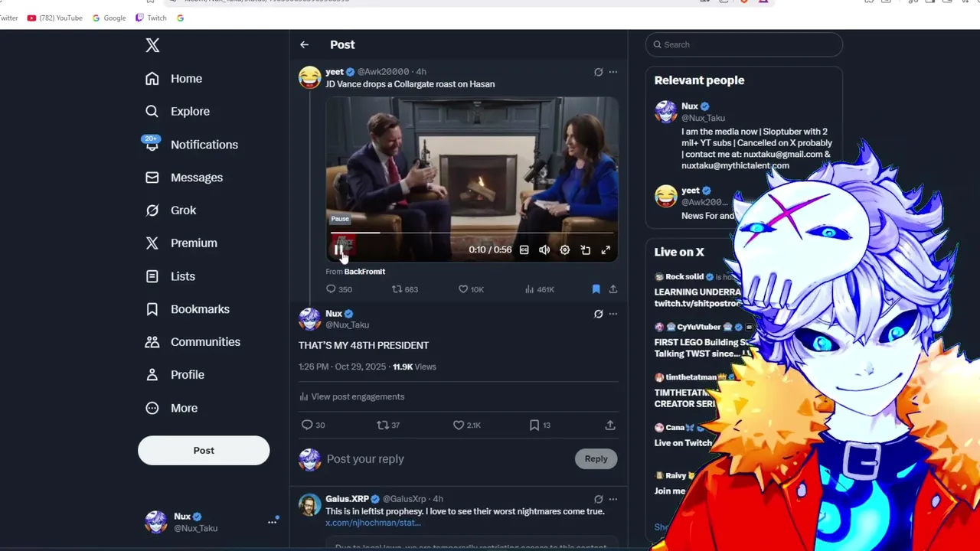Open Grok icon on Nux's post
This screenshot has width=980, height=551.
[598, 314]
